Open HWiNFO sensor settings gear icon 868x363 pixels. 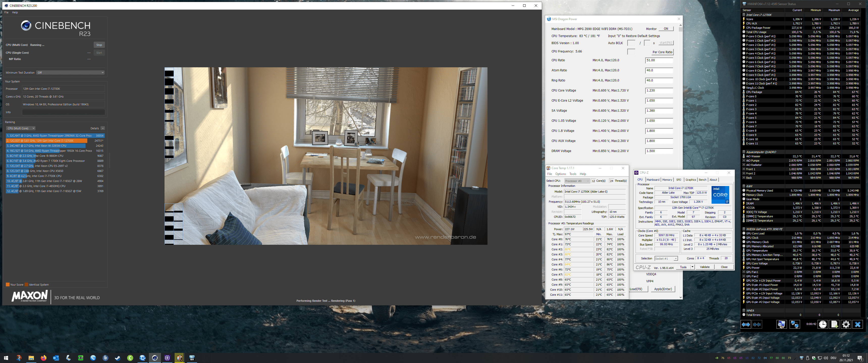(x=846, y=324)
